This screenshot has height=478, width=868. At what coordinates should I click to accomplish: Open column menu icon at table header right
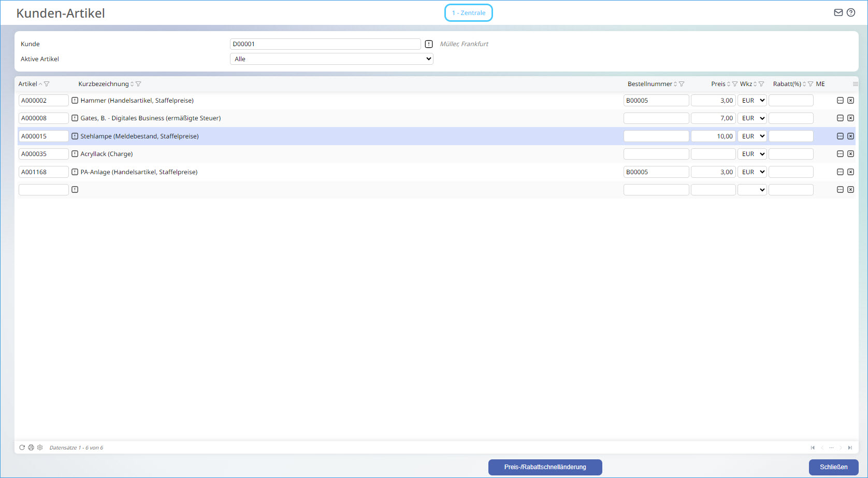(855, 84)
